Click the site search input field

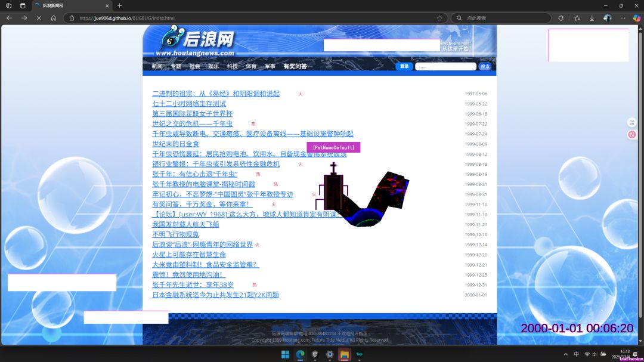click(445, 67)
